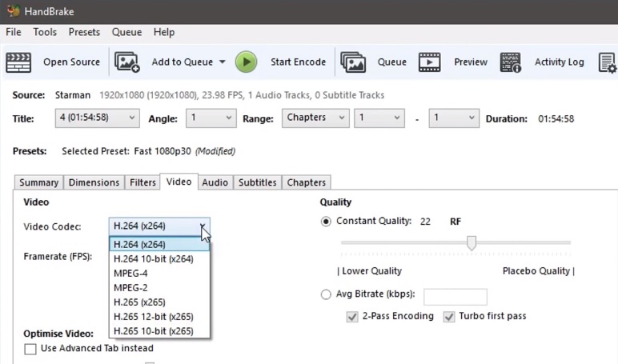Switch to the Filters tab
The image size is (618, 364).
coord(142,182)
